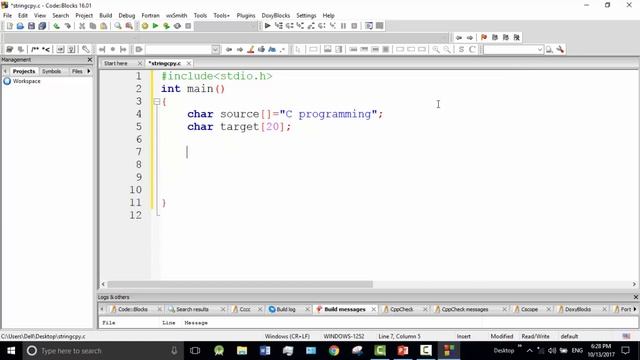Close the Management panel
This screenshot has width=640, height=360.
pyautogui.click(x=90, y=60)
